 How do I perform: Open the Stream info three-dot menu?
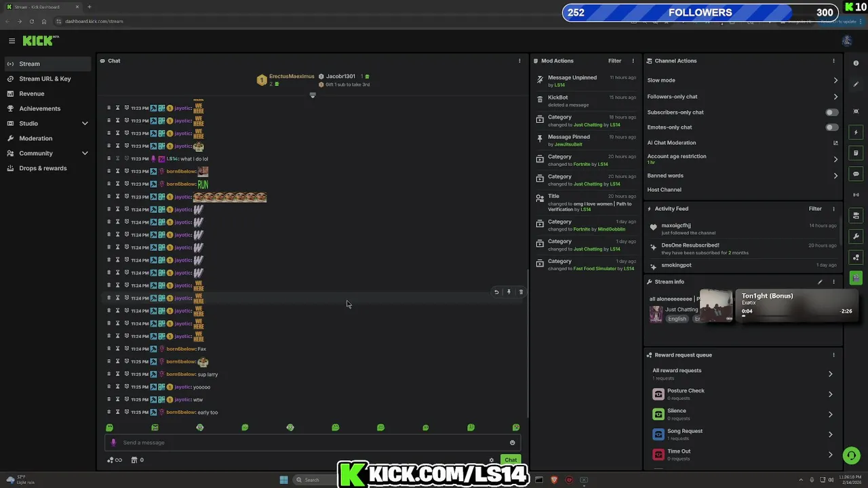tap(833, 282)
